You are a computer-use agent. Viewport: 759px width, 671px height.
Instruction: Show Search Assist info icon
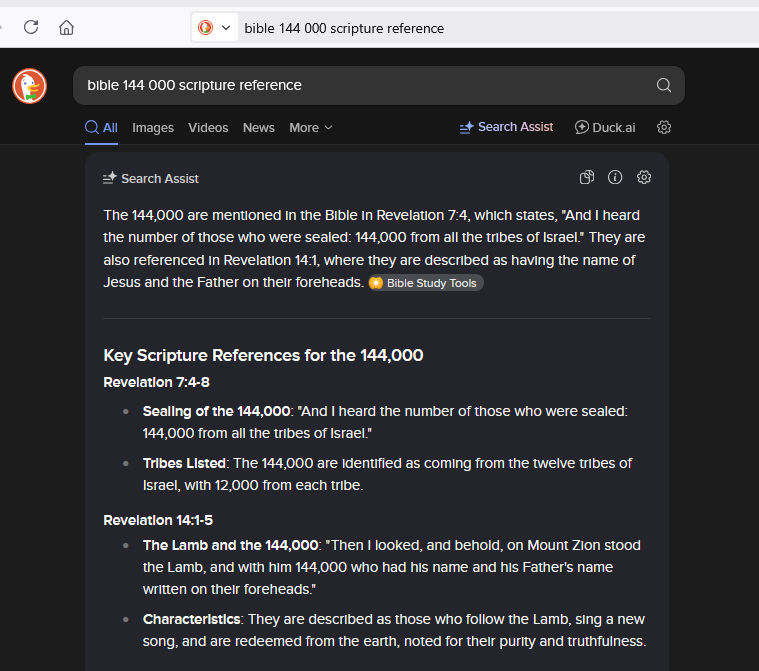click(615, 178)
